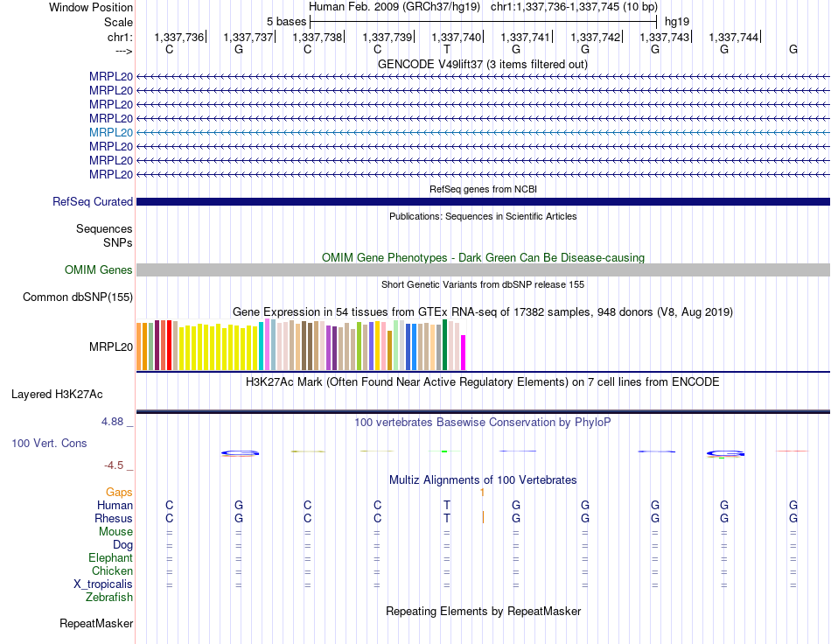Click the Zebrafish species label
Image resolution: width=831 pixels, height=644 pixels.
(109, 598)
